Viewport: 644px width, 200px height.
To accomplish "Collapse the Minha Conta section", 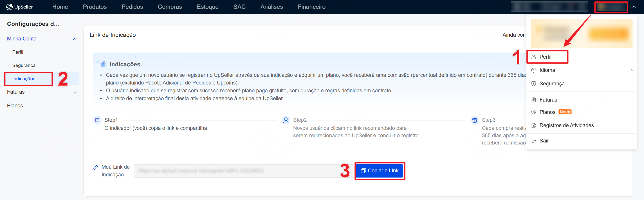I will (74, 39).
